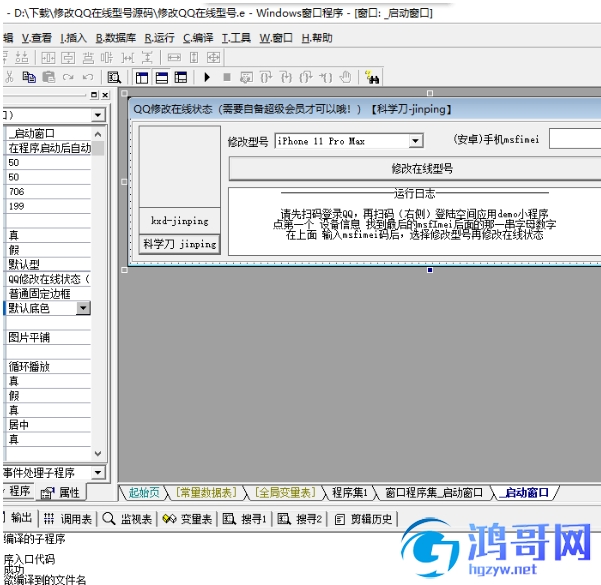Click the fourth alignment icon, bottom-edge spacing
The image size is (601, 585).
click(88, 58)
